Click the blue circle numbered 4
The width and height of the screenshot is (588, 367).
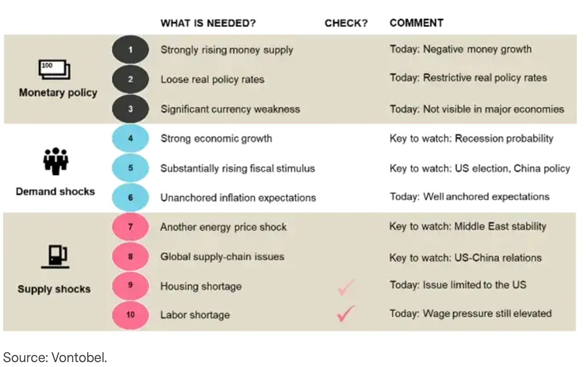point(130,138)
